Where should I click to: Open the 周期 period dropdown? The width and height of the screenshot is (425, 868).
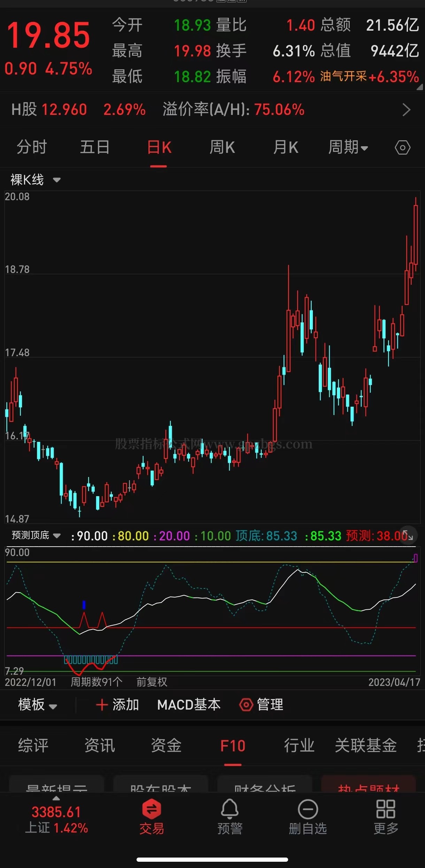click(x=348, y=148)
